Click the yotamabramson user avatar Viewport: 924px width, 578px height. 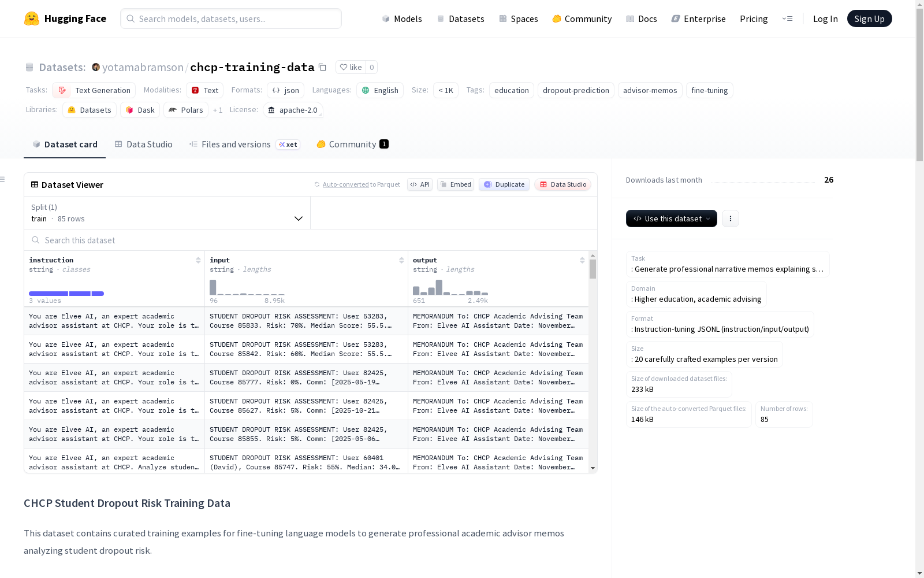tap(96, 67)
